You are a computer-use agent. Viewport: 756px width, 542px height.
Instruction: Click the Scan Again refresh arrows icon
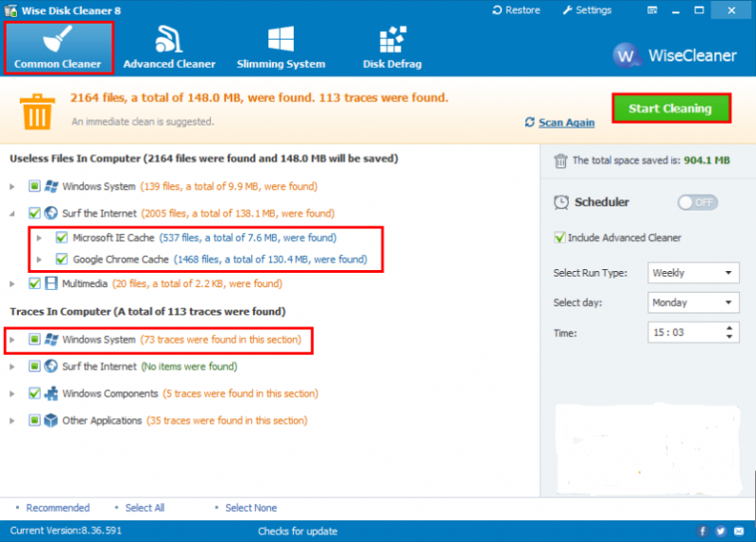pyautogui.click(x=530, y=122)
